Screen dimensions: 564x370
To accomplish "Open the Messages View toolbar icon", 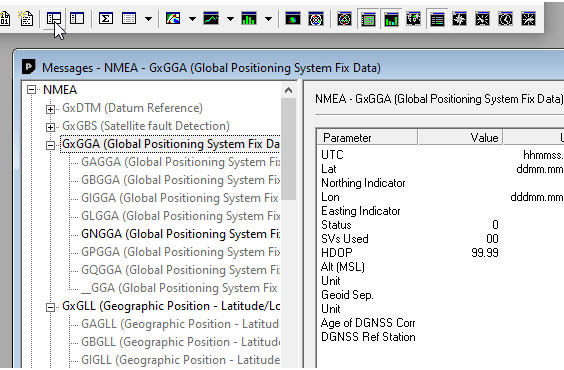I will [54, 19].
